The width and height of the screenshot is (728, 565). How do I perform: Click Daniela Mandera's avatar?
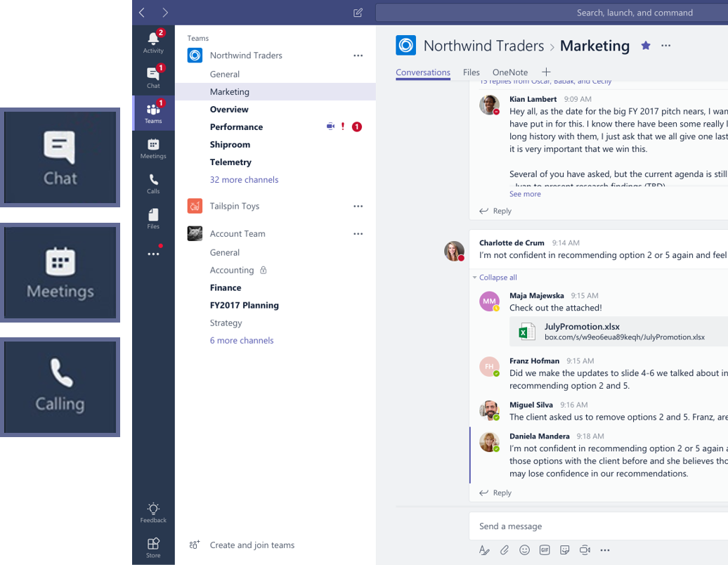(489, 442)
